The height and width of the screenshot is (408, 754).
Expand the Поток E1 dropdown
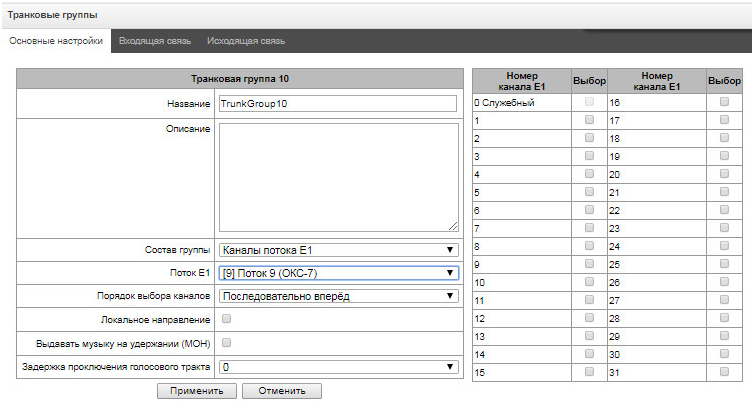point(337,272)
